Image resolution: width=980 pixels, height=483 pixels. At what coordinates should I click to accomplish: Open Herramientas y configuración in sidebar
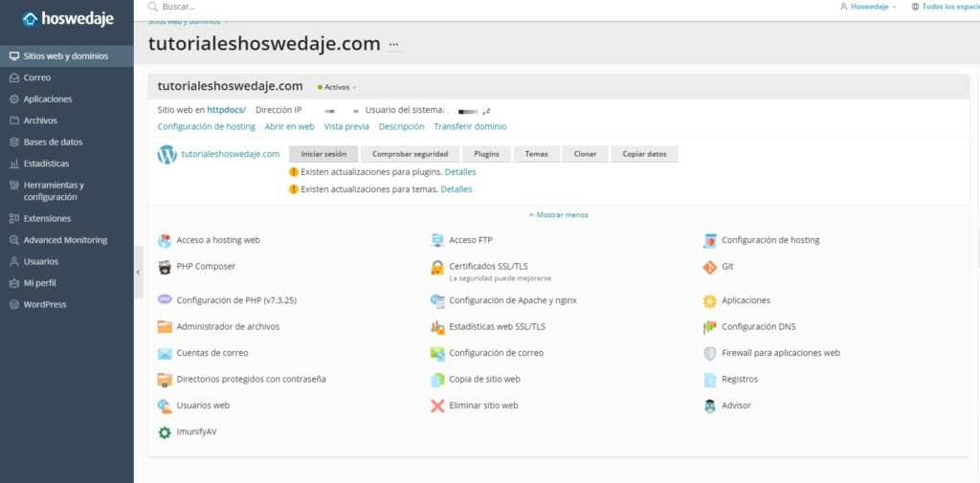(66, 191)
